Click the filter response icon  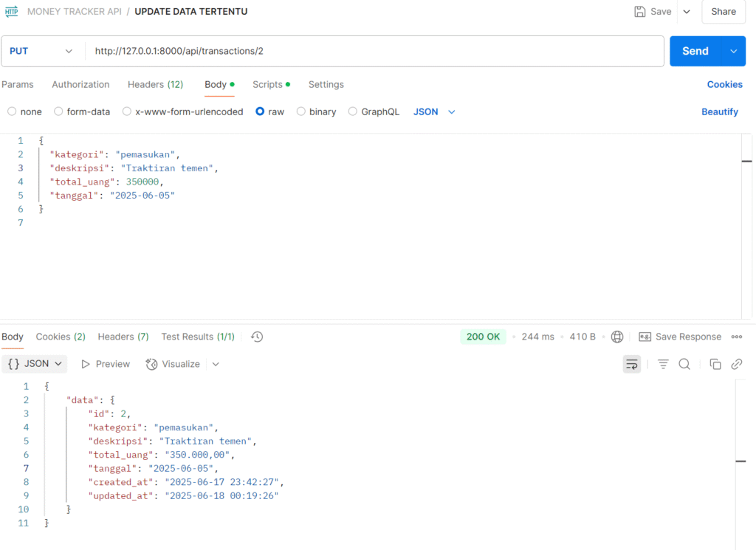coord(663,364)
